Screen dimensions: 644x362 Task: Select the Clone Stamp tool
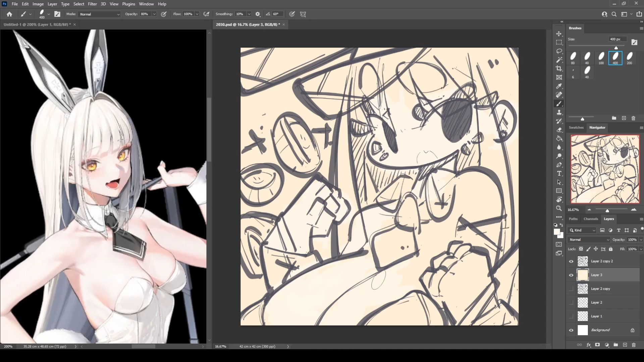(x=559, y=112)
